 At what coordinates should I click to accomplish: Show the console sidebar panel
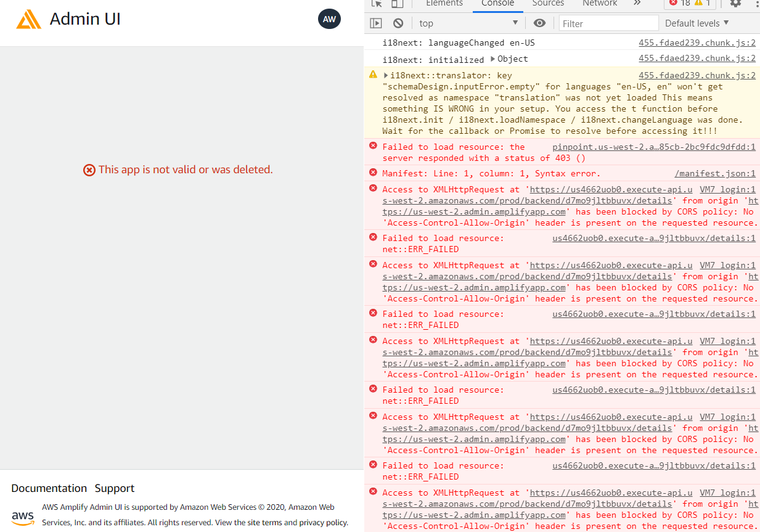click(x=376, y=23)
